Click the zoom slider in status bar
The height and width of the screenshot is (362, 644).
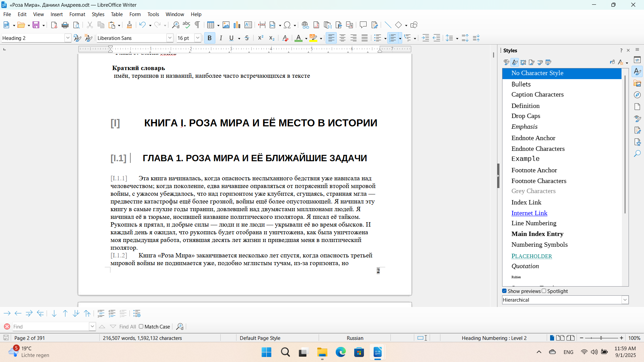pos(601,338)
